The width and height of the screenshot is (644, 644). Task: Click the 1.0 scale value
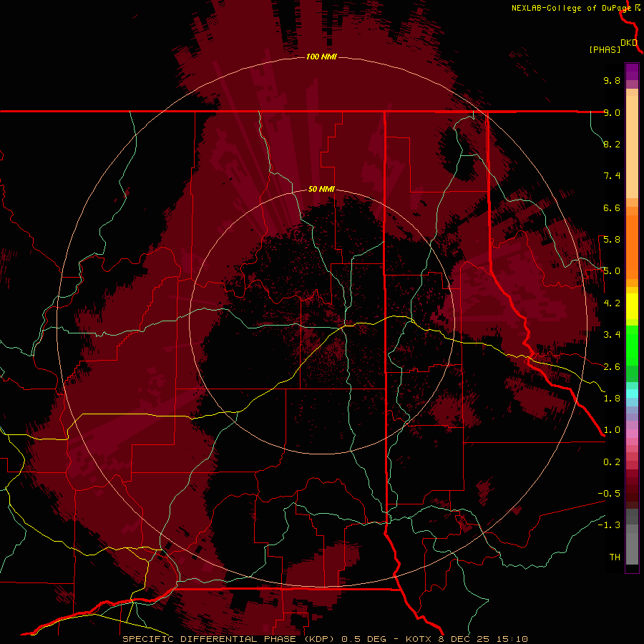[612, 430]
